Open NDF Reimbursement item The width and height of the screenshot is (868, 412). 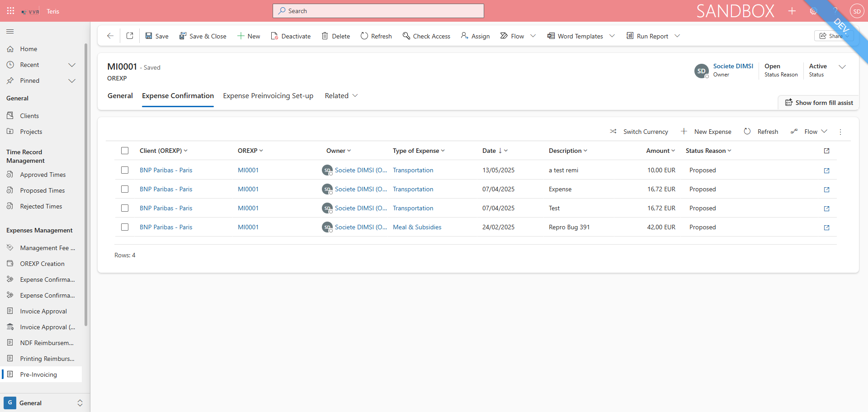[41, 343]
